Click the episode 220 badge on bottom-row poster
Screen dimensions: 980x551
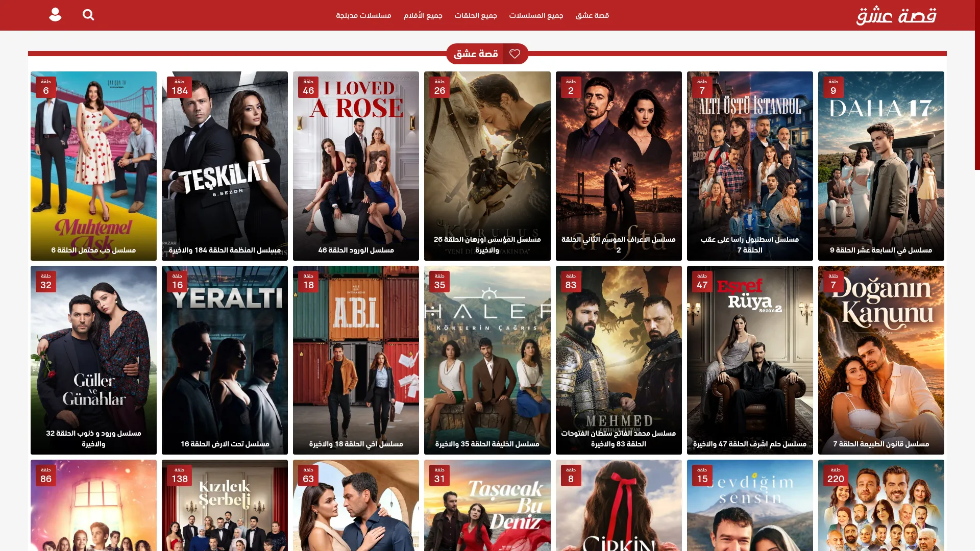click(836, 475)
